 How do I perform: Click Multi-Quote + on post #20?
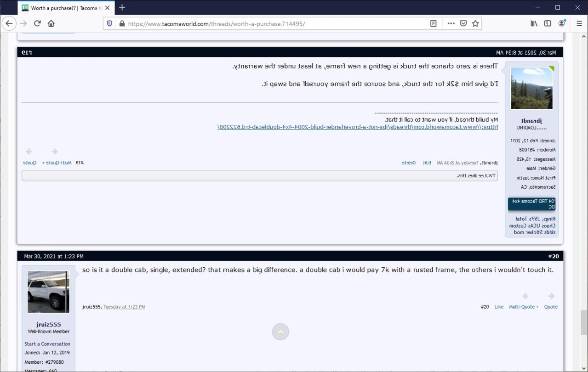click(x=524, y=307)
